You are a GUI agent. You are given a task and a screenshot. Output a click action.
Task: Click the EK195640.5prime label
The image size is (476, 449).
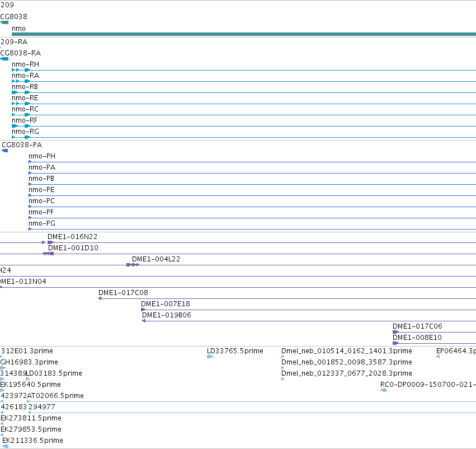30,385
